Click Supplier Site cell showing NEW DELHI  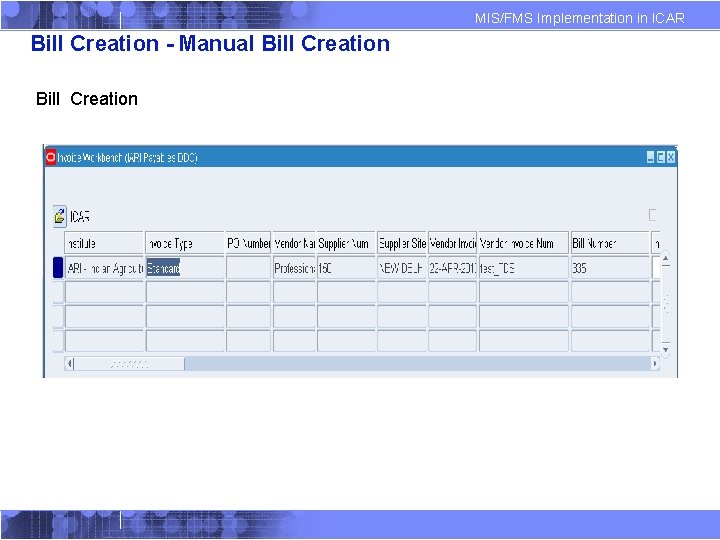[x=402, y=268]
